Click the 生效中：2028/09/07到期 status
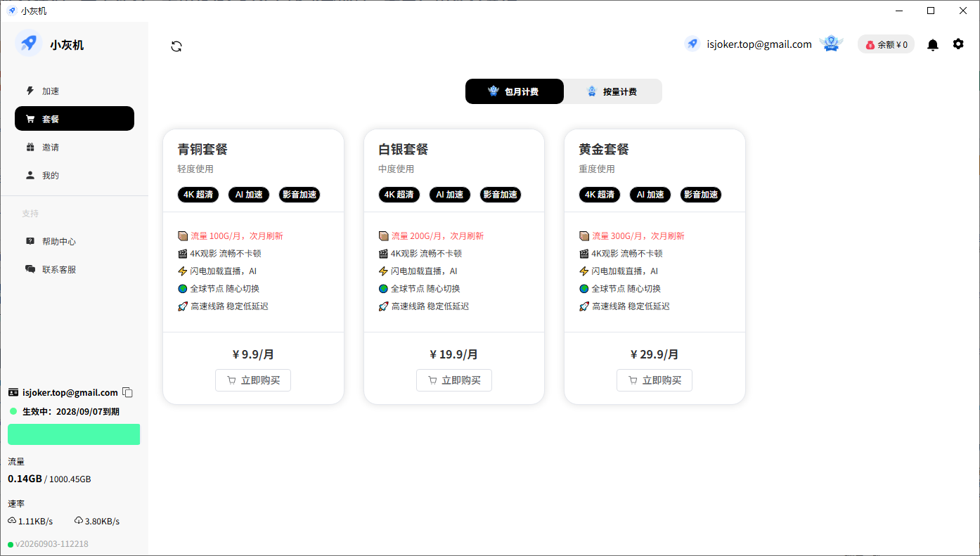The image size is (980, 556). 71,411
